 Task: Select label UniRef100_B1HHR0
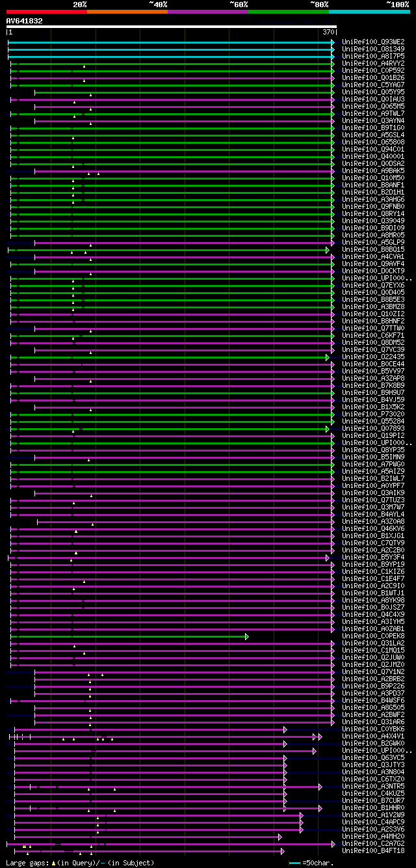[373, 808]
